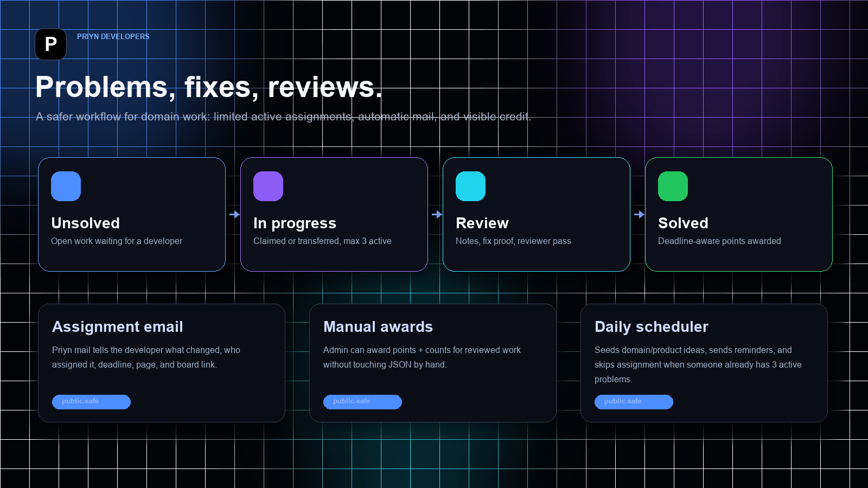This screenshot has height=488, width=868.
Task: Click the 'Admin can award points' description
Action: (422, 357)
